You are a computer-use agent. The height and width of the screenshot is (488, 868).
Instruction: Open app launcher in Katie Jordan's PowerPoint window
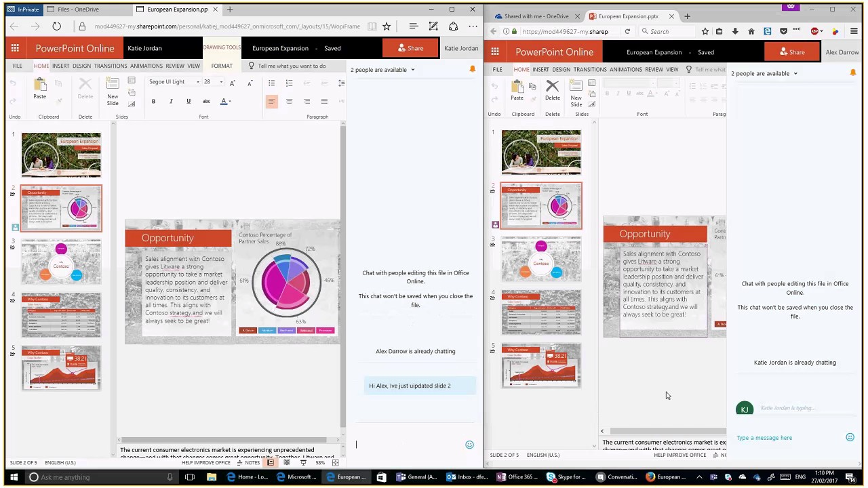tap(15, 48)
